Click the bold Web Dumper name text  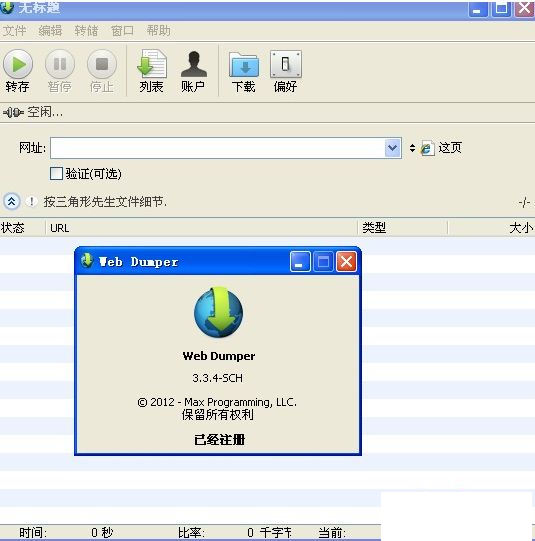click(219, 356)
